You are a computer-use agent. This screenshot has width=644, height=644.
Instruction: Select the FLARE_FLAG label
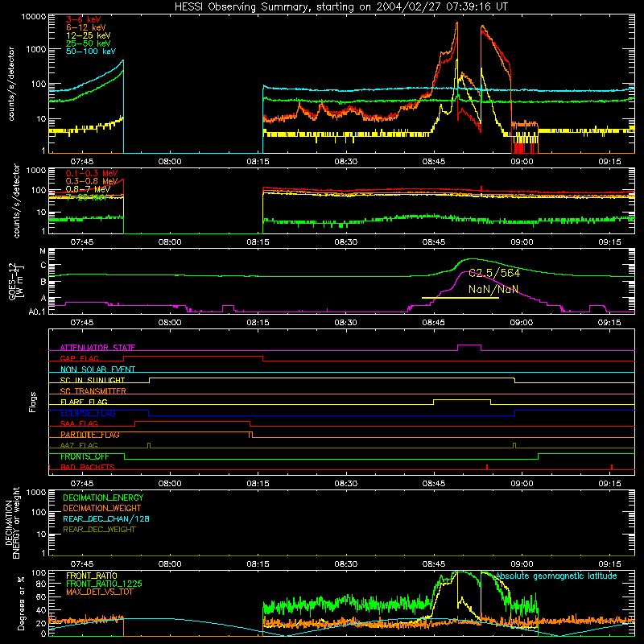pyautogui.click(x=84, y=402)
